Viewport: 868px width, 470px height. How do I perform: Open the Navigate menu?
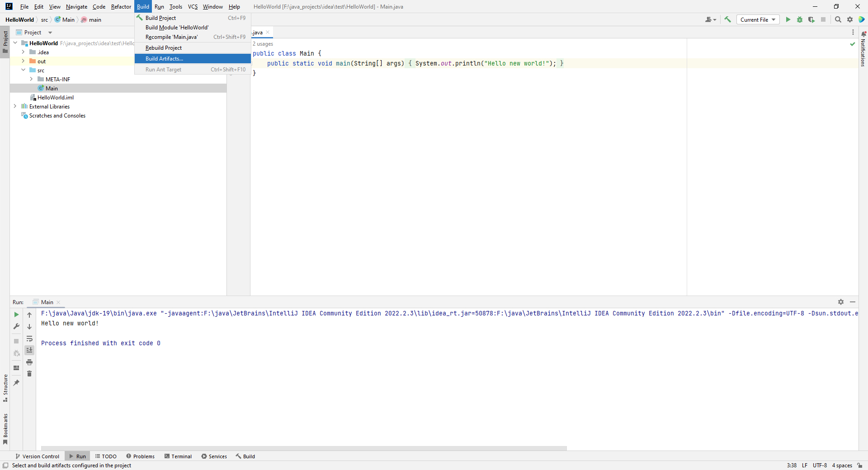76,7
